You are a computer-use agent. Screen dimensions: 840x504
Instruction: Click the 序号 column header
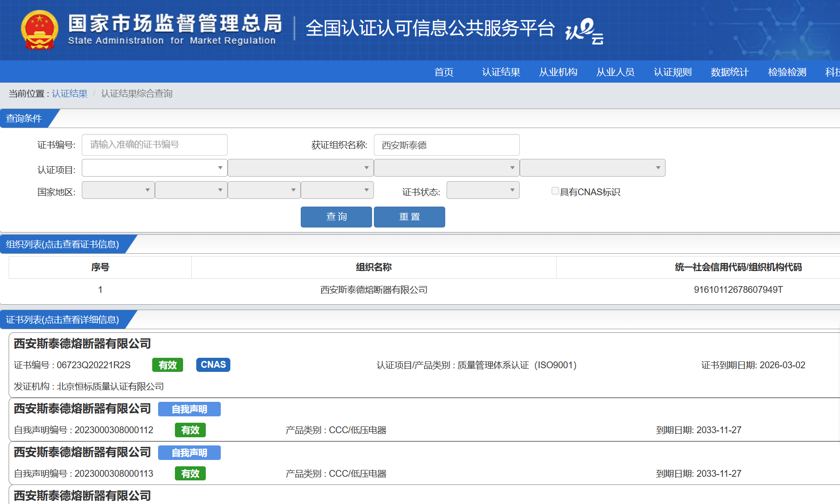[100, 267]
